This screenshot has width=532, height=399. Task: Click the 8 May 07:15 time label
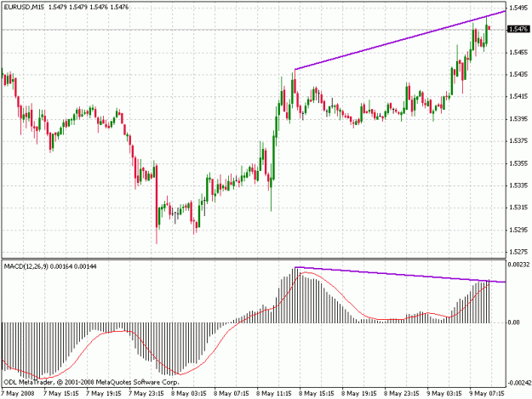(231, 394)
